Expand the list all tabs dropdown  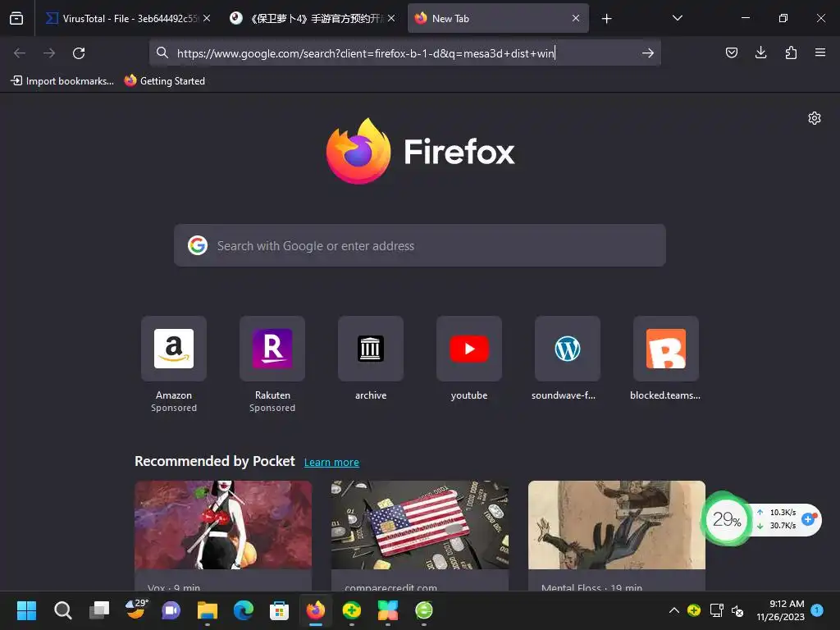coord(677,18)
